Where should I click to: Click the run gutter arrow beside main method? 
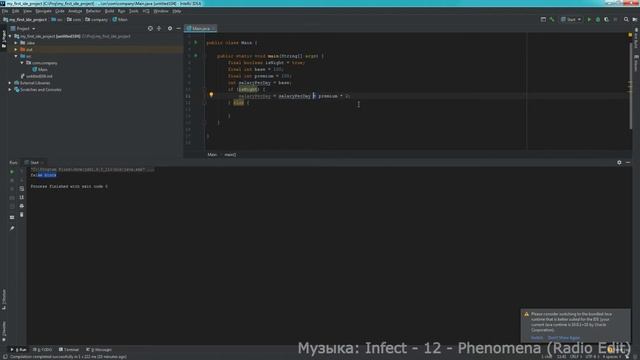coord(196,56)
